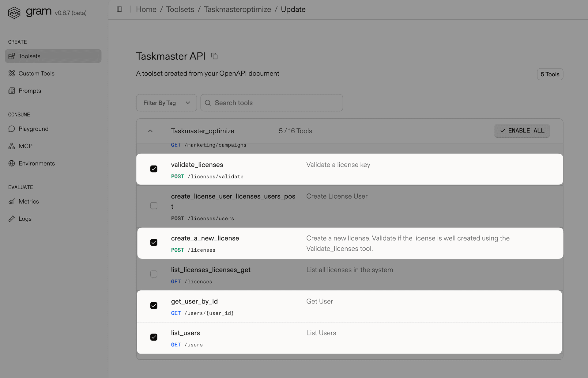Collapse the Taskmaster_optimize tool group

(x=150, y=131)
